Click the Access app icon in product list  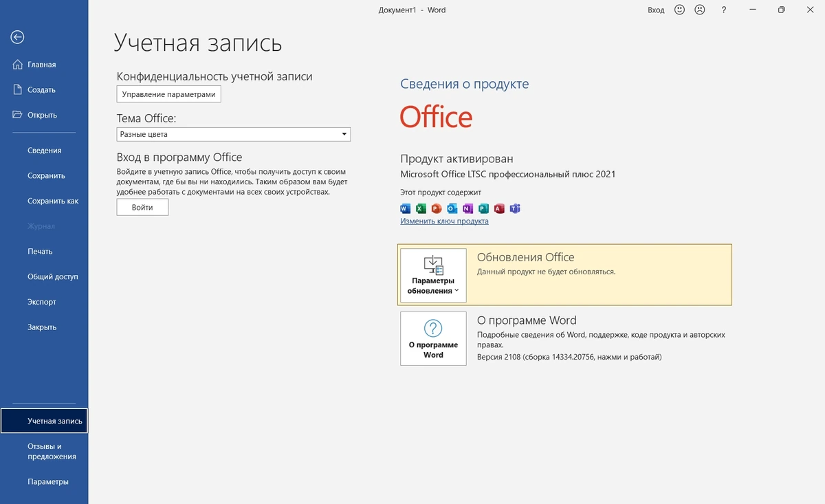point(499,208)
